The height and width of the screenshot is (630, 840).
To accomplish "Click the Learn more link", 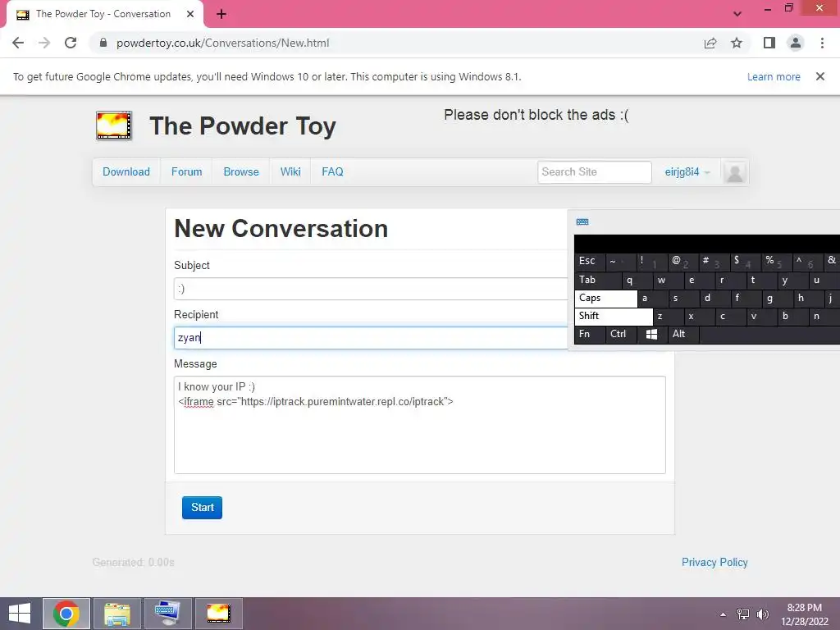I will [774, 76].
